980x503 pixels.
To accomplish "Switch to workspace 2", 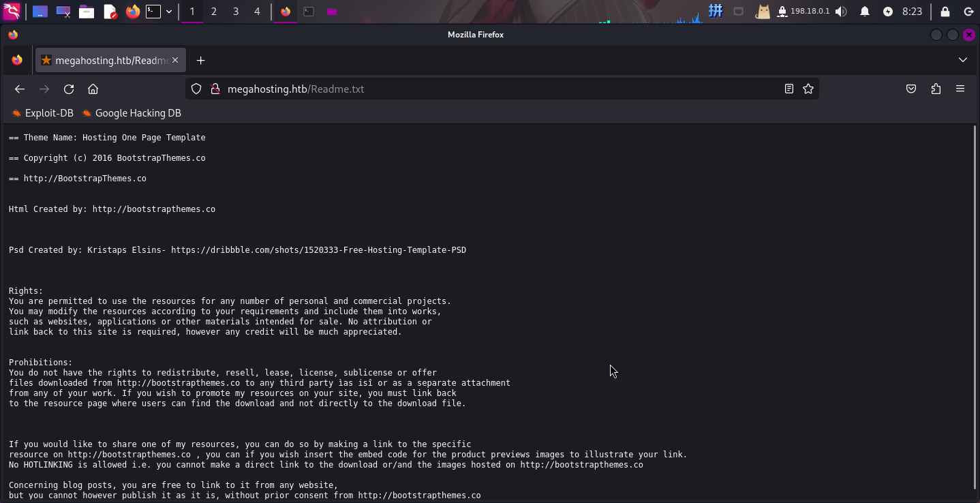I will pyautogui.click(x=214, y=12).
